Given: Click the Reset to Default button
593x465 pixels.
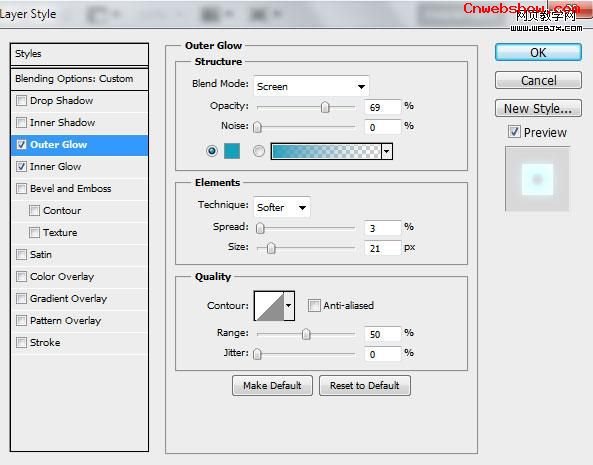Looking at the screenshot, I should click(365, 386).
